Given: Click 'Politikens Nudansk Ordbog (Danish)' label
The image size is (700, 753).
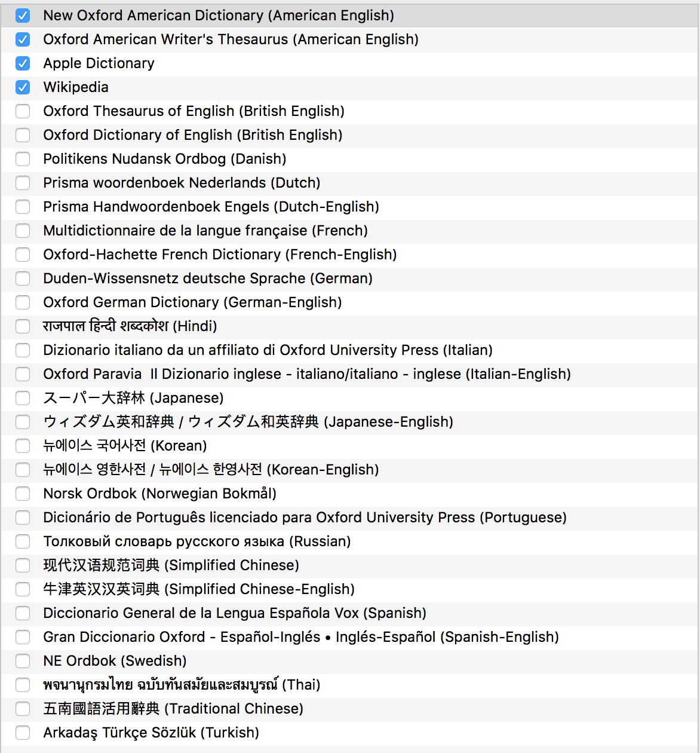Looking at the screenshot, I should pos(164,159).
